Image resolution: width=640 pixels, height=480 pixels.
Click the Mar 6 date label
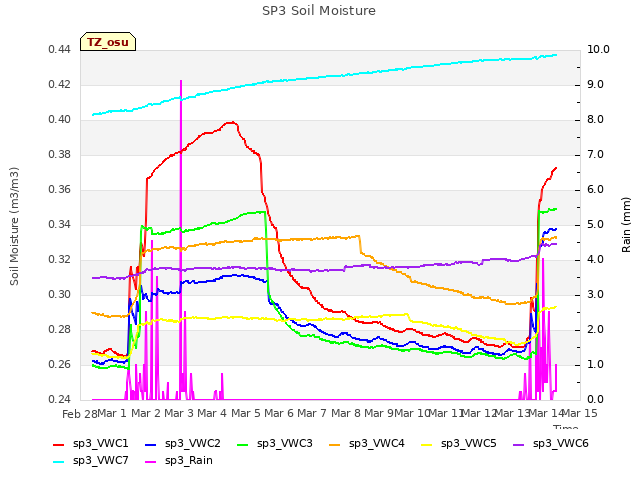pyautogui.click(x=279, y=413)
